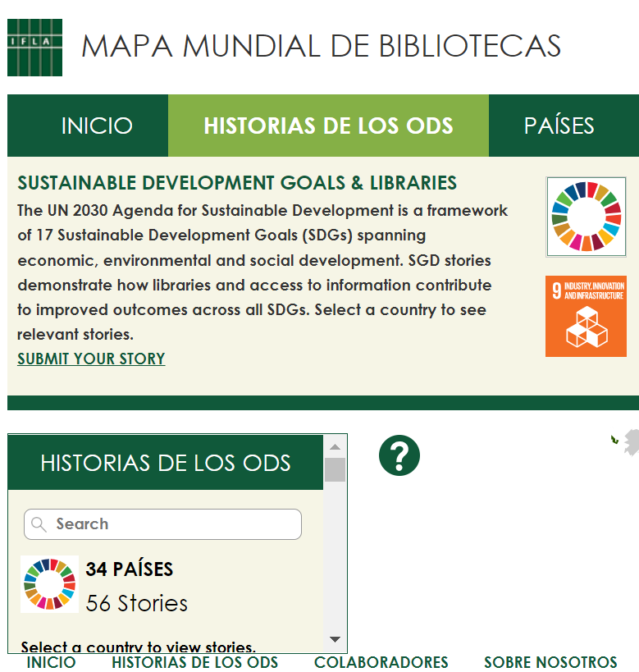Open the question mark help icon
The width and height of the screenshot is (639, 672).
tap(399, 455)
